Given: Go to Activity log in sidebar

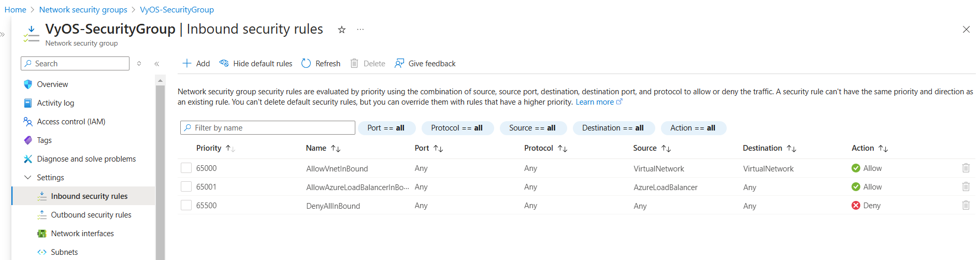Looking at the screenshot, I should (x=55, y=103).
